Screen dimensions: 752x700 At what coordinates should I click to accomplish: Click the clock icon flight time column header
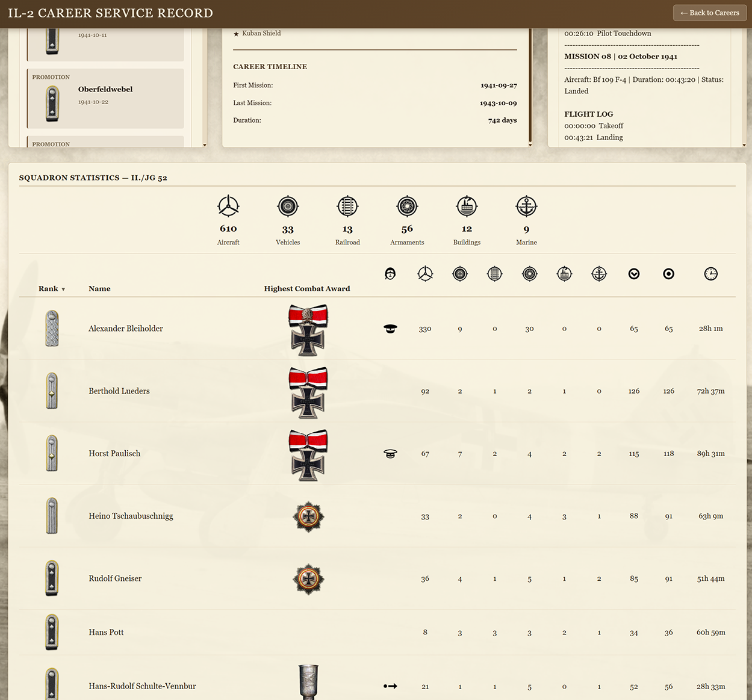pos(711,273)
